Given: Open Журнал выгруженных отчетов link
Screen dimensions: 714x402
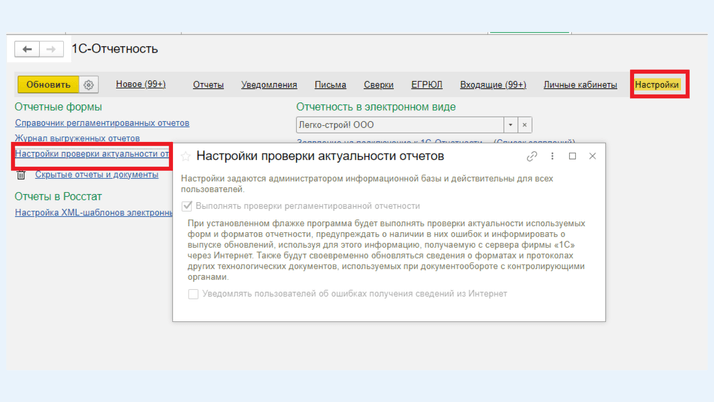Looking at the screenshot, I should pos(77,138).
